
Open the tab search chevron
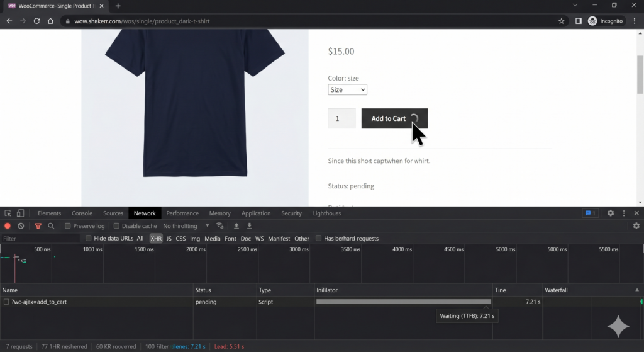[x=575, y=5]
